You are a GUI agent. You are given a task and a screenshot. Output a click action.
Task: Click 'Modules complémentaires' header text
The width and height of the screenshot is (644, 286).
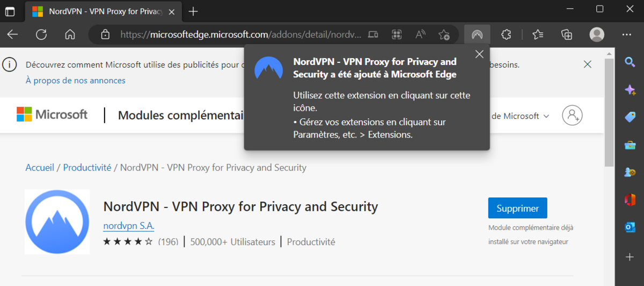tap(181, 116)
